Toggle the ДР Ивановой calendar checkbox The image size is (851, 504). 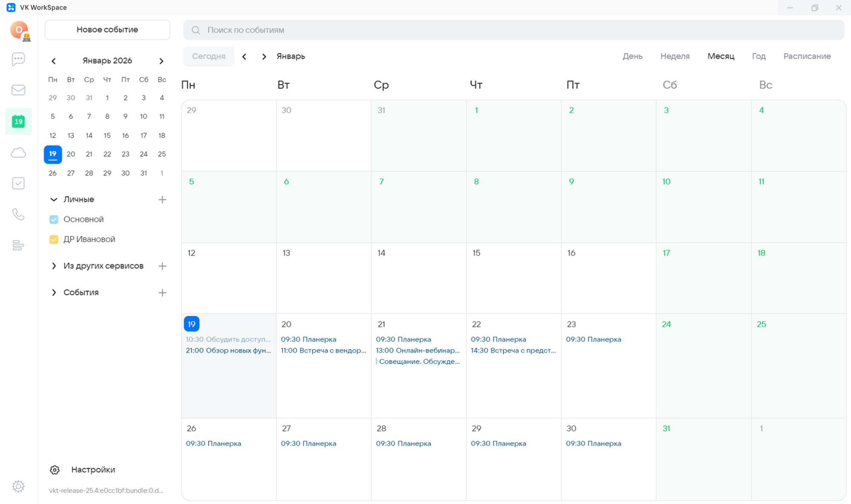(54, 239)
